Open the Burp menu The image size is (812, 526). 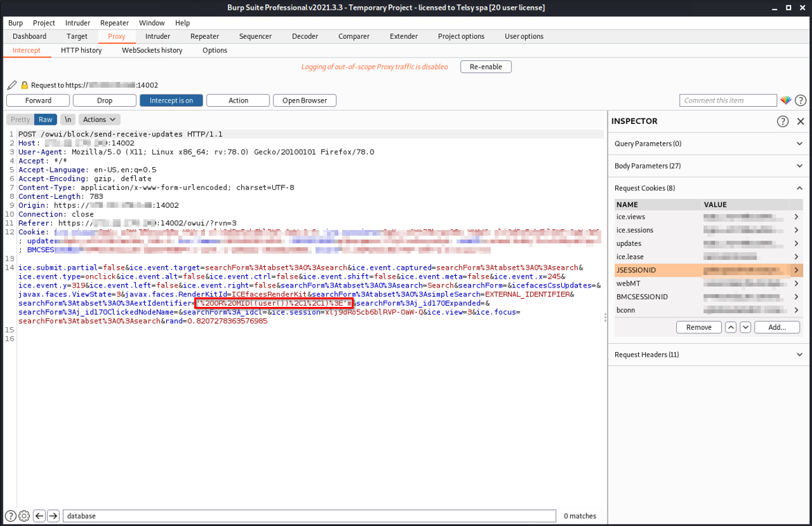pos(15,23)
